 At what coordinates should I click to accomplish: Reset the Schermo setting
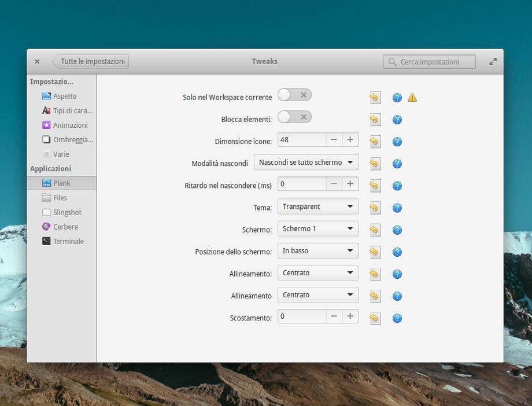point(375,230)
